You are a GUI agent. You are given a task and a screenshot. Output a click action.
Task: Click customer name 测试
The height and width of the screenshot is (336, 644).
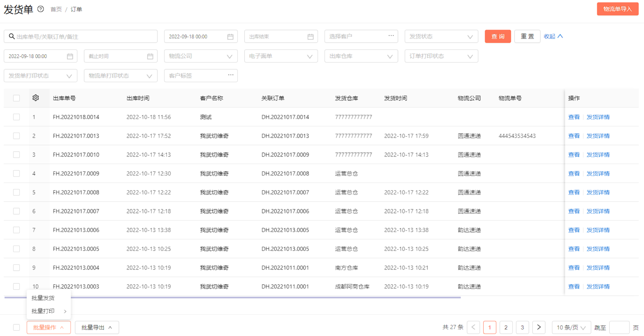click(206, 117)
